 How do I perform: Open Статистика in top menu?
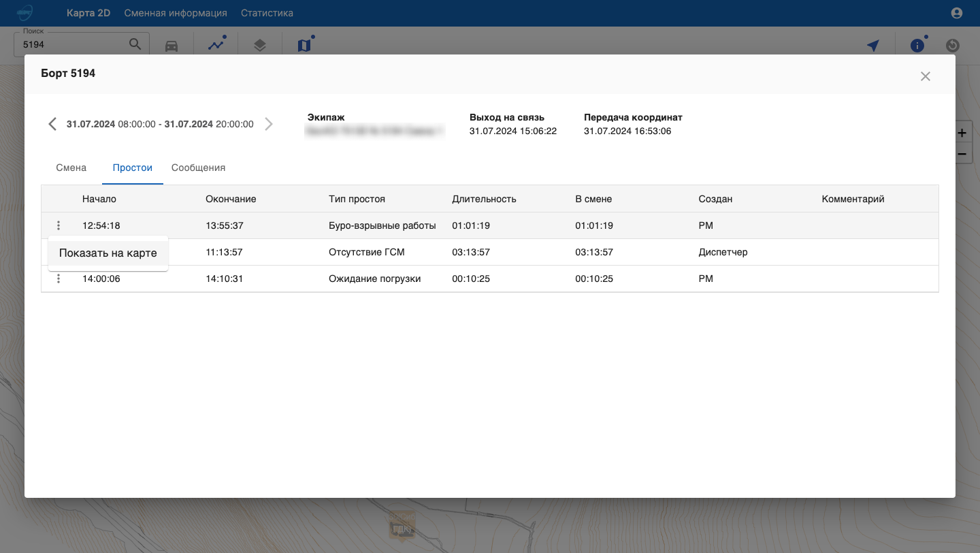click(267, 13)
